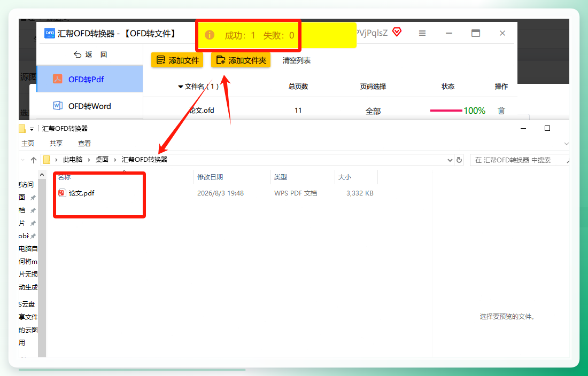
Task: Click the info icon in success notification
Action: [x=209, y=35]
